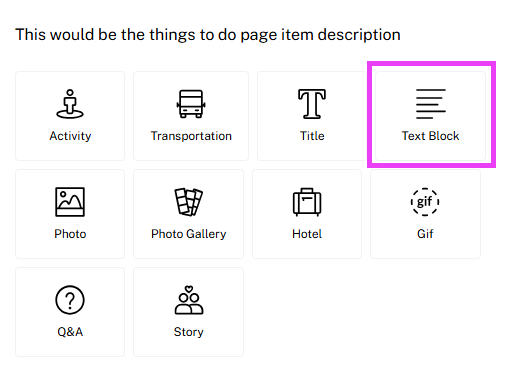Select the Title tile label
Image resolution: width=507 pixels, height=381 pixels.
312,136
